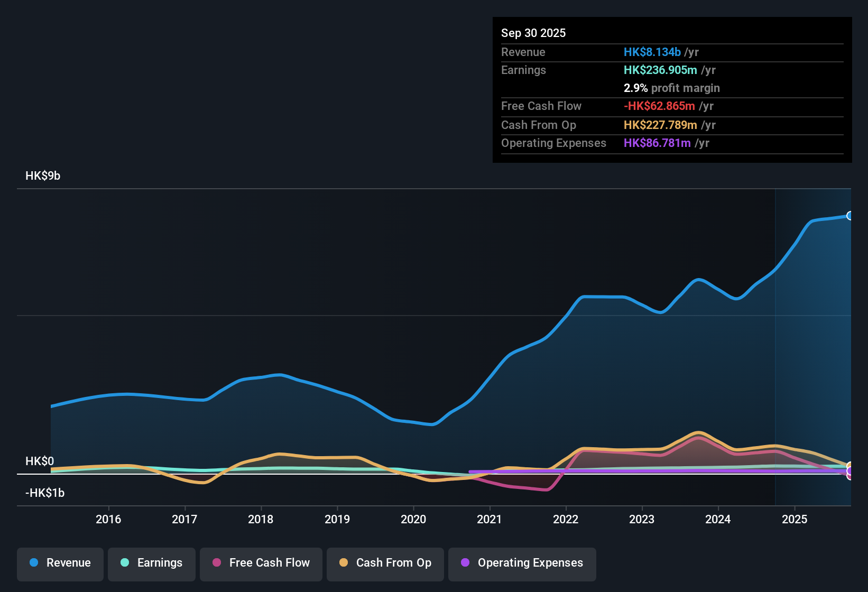The height and width of the screenshot is (592, 868).
Task: Expand the Free Cash Flow legend entry
Action: pos(261,563)
